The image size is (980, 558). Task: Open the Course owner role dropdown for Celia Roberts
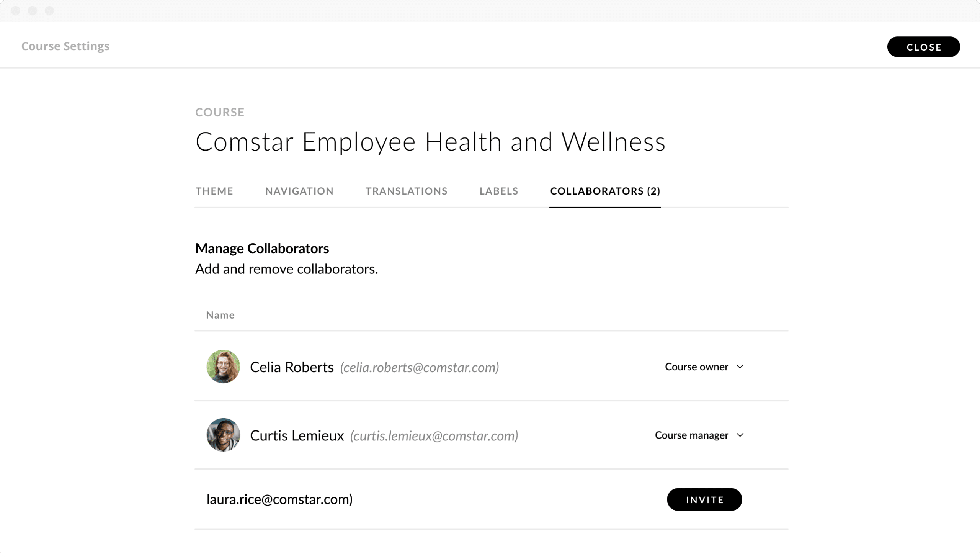(705, 367)
